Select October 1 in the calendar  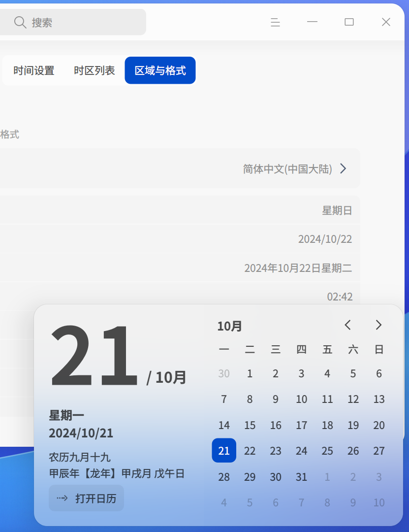click(x=250, y=373)
